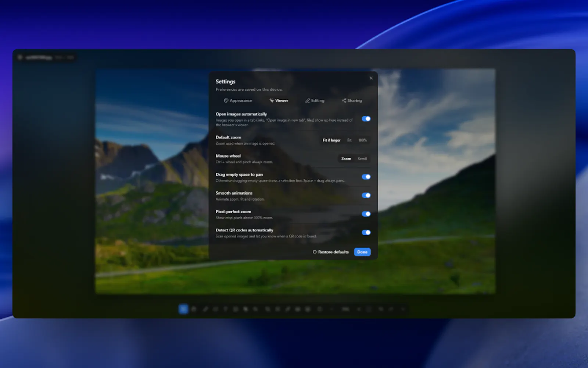Viewport: 588px width, 368px height.
Task: Set mouse wheel to Scroll
Action: click(362, 159)
